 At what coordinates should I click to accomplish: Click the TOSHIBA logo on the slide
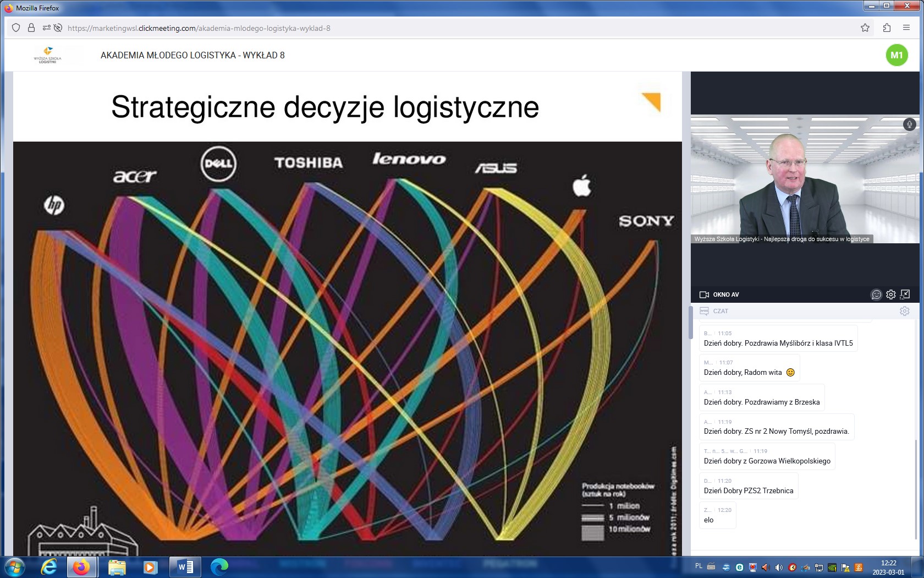(x=309, y=162)
